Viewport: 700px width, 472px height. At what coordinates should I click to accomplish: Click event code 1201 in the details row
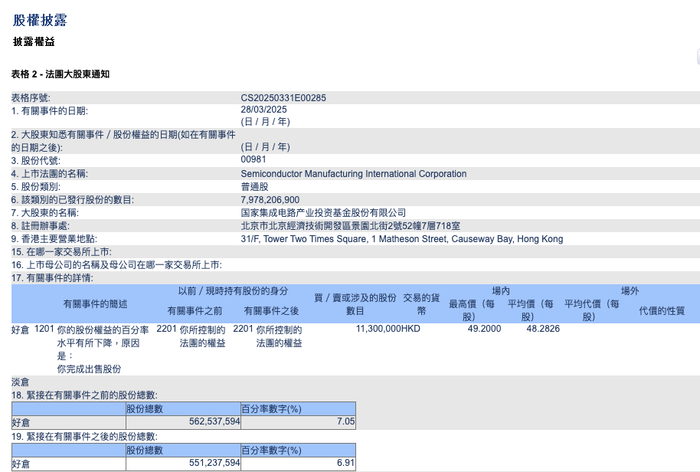(44, 329)
